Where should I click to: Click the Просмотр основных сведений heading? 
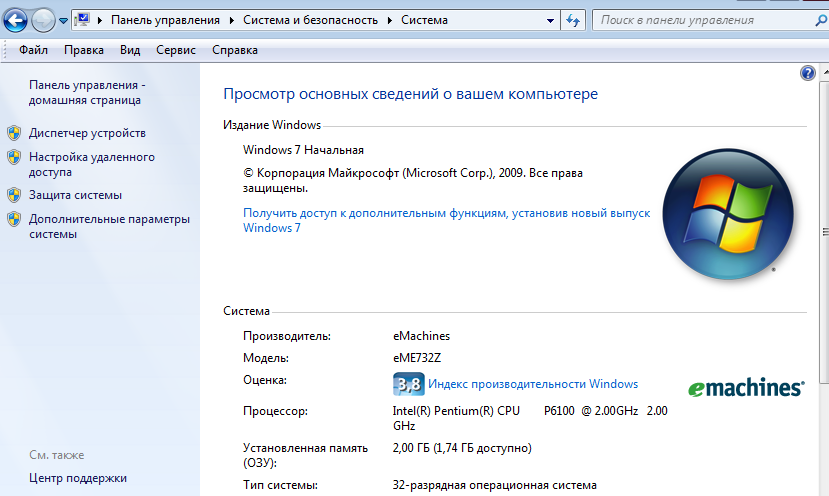pyautogui.click(x=410, y=94)
